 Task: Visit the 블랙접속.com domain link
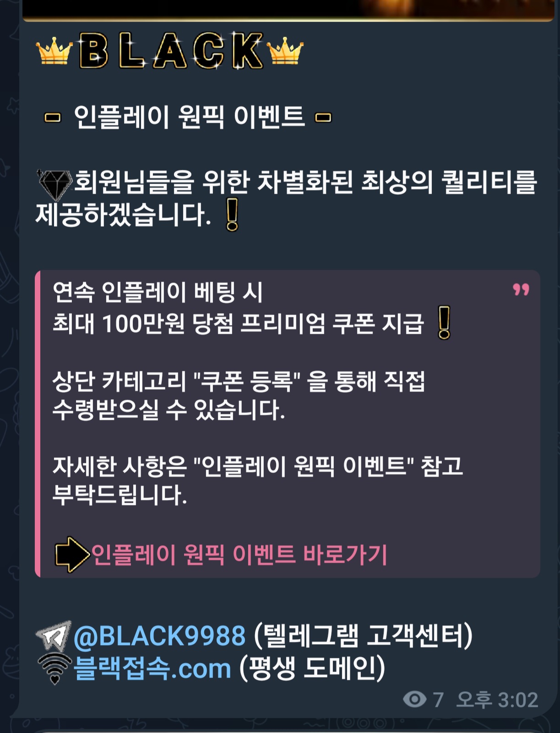click(x=152, y=668)
